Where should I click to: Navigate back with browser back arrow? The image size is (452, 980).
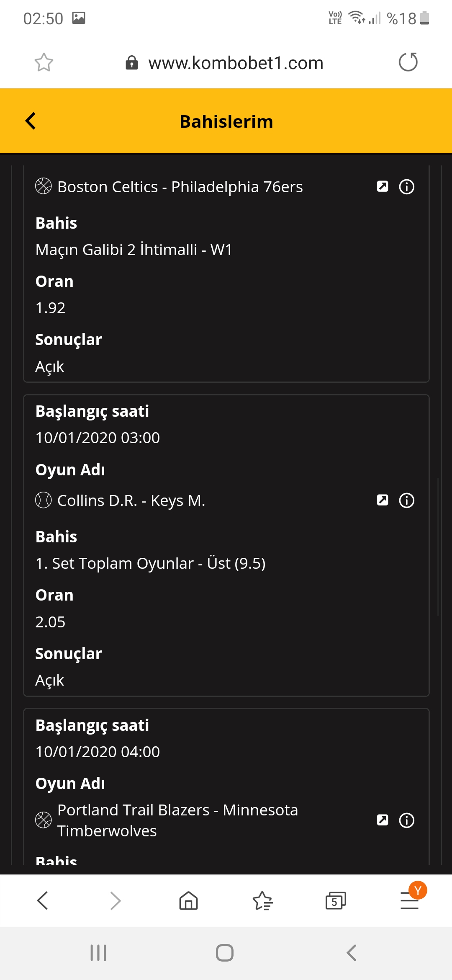(42, 900)
